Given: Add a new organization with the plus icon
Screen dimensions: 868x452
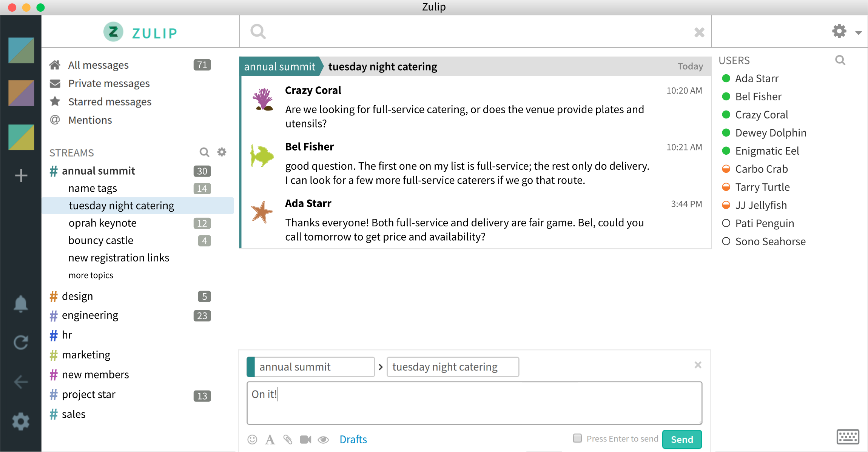Looking at the screenshot, I should click(x=20, y=175).
